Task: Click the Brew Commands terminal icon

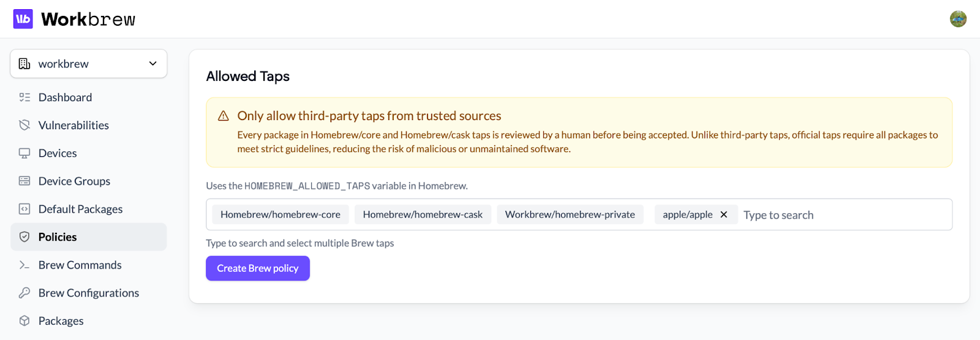Action: point(24,265)
